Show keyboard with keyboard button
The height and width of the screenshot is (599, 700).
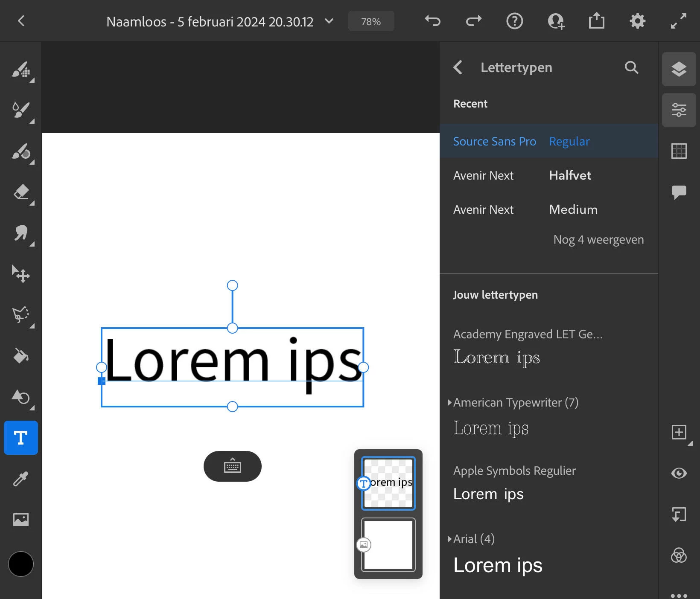[233, 466]
